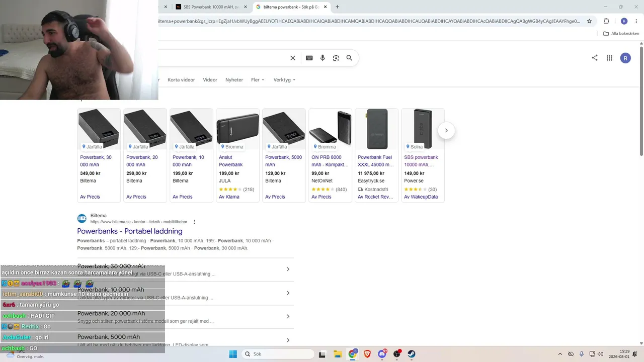Open the Powerbank, 20 000 mAh product card
Screen dimensions: 644x362
(x=145, y=155)
